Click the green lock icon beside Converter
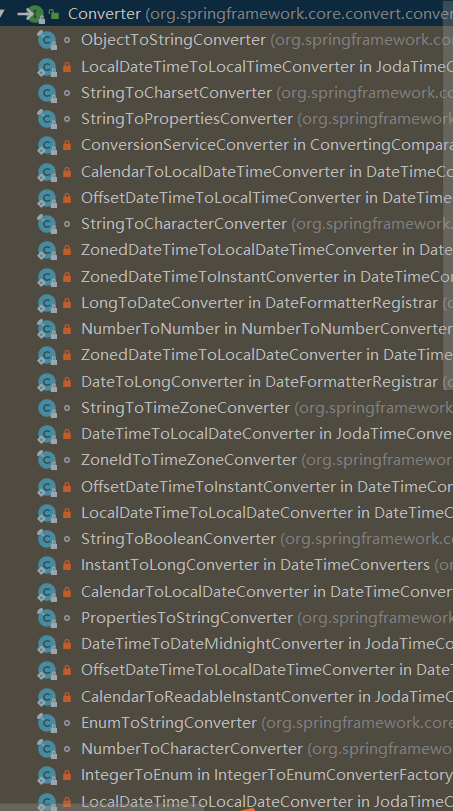The width and height of the screenshot is (453, 811). coord(54,14)
